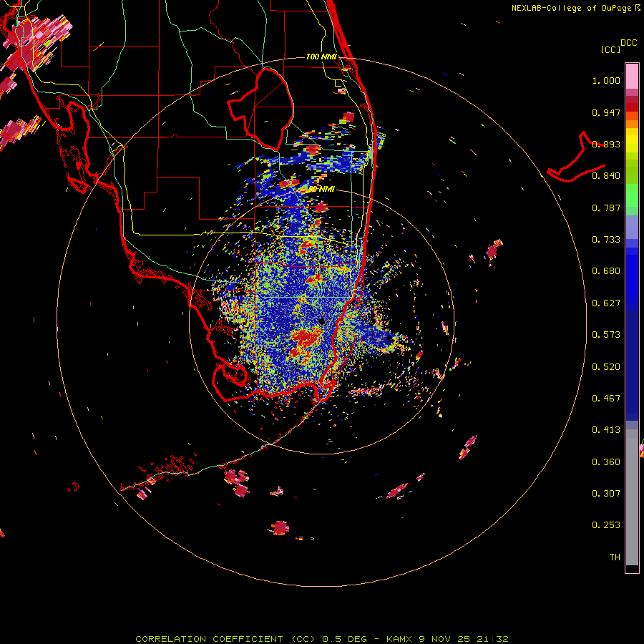The image size is (644, 644).
Task: Pick the pink segment of the color bar
Action: tap(632, 76)
